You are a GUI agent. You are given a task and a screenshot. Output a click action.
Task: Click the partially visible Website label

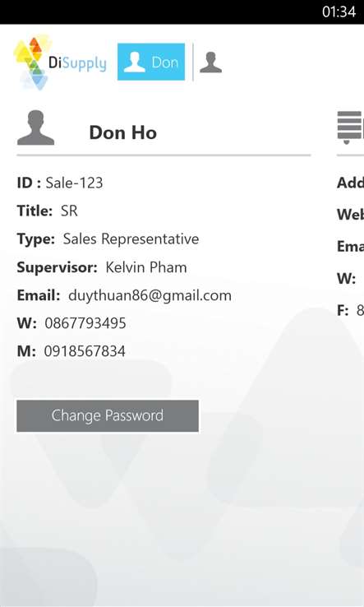coord(351,215)
